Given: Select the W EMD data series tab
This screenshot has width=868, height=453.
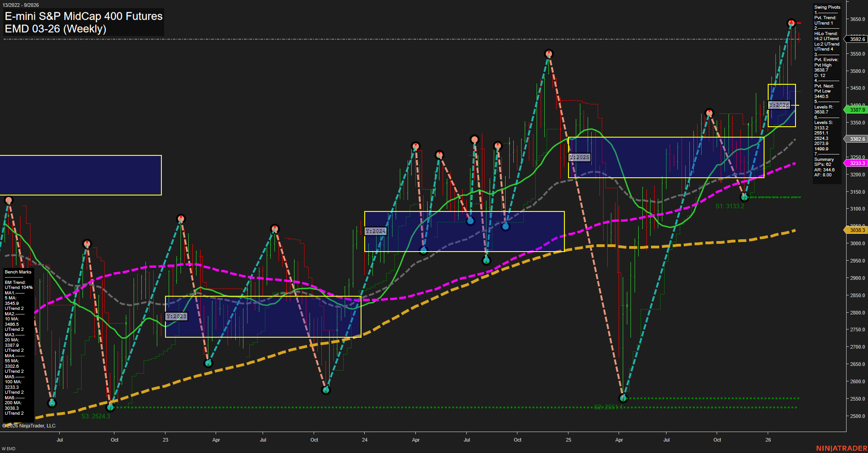Looking at the screenshot, I should click(x=9, y=448).
